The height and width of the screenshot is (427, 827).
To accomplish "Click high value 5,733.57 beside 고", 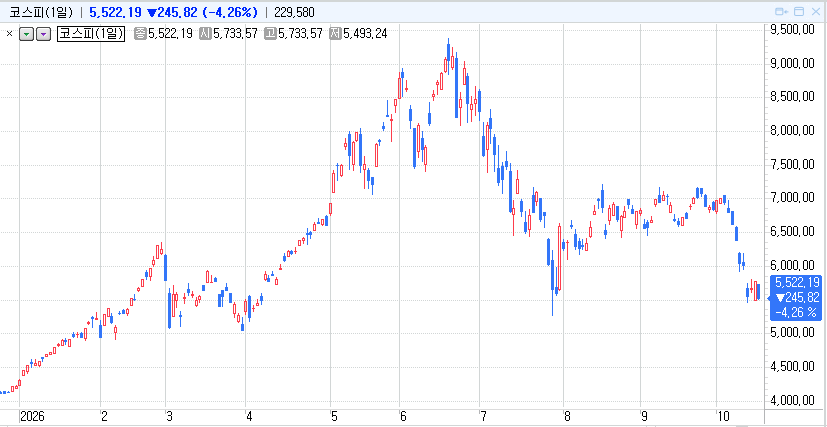I will (x=300, y=34).
